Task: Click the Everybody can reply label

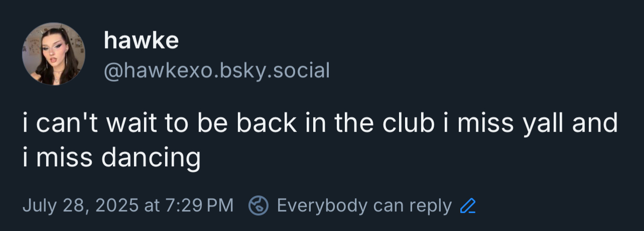Action: [x=364, y=205]
